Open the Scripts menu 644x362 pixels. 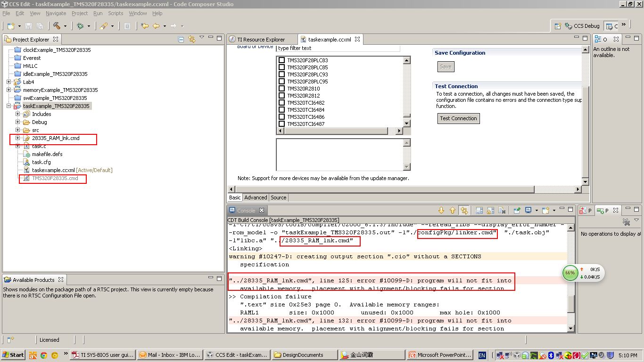(x=116, y=13)
